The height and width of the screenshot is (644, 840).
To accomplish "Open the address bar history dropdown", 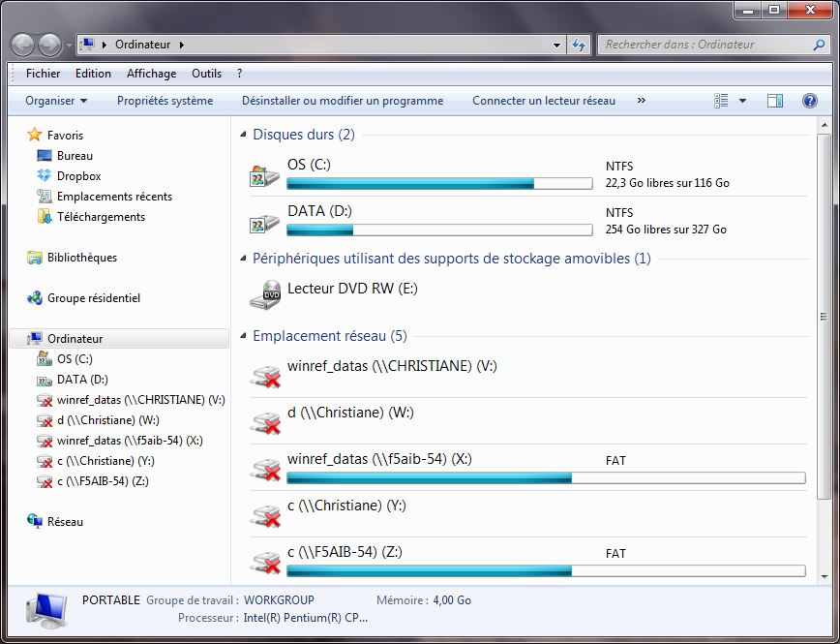I will point(556,46).
